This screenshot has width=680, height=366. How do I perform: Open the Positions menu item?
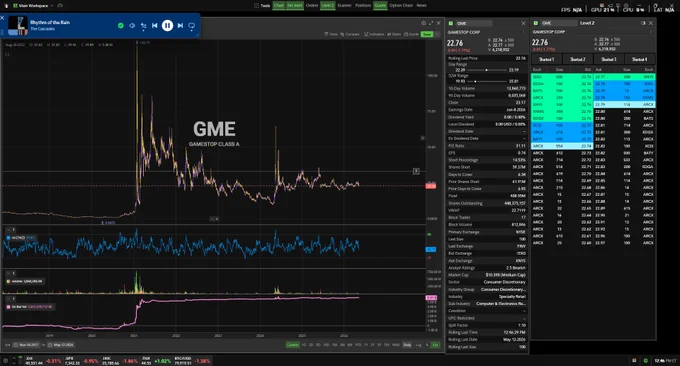(x=363, y=6)
